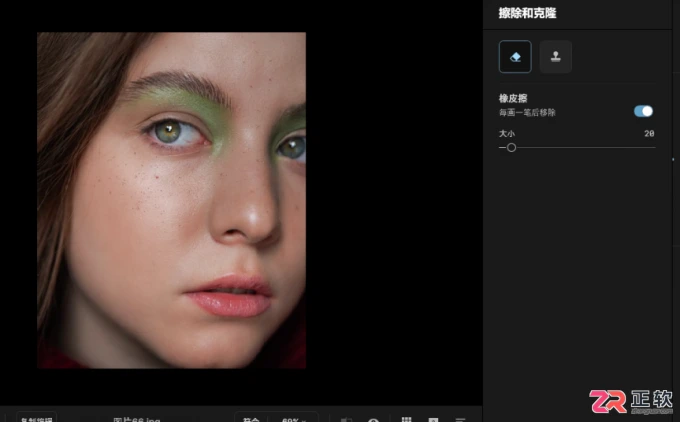Click the 复制编辑 button in bottom bar
This screenshot has width=680, height=422.
coord(37,419)
